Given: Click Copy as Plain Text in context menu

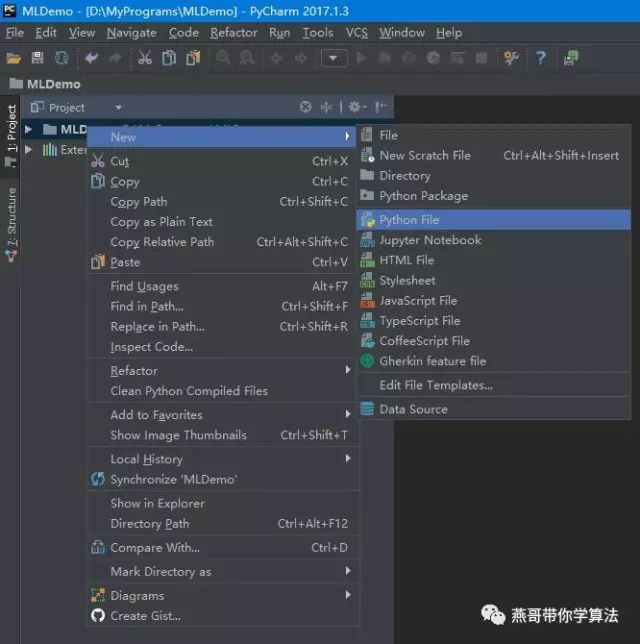Looking at the screenshot, I should tap(222, 222).
